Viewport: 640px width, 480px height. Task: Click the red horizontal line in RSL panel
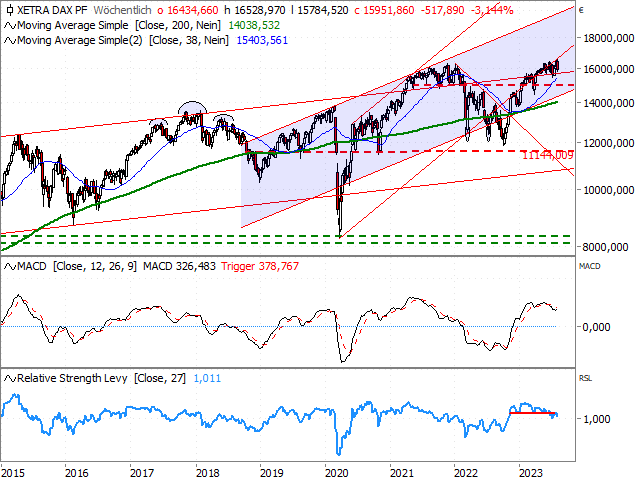[533, 413]
